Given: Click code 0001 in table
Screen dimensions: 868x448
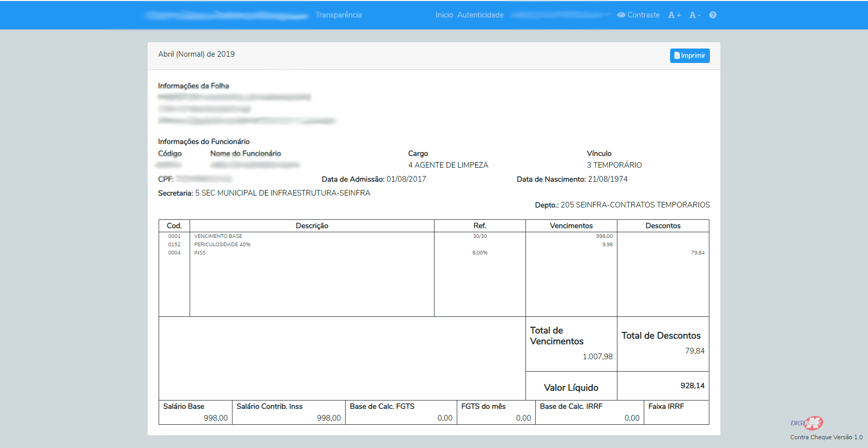Looking at the screenshot, I should (x=174, y=236).
